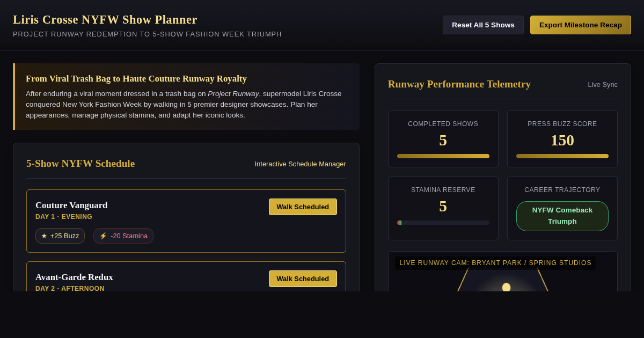644x338 pixels.
Task: Export the milestone recap
Action: (581, 25)
